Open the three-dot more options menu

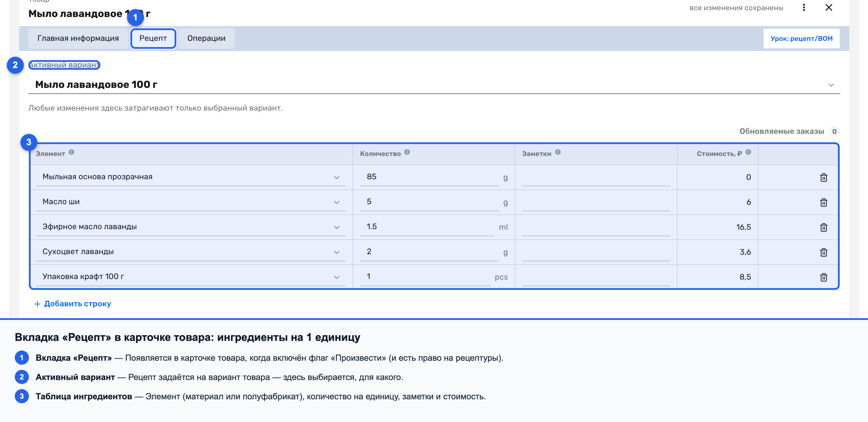[804, 7]
